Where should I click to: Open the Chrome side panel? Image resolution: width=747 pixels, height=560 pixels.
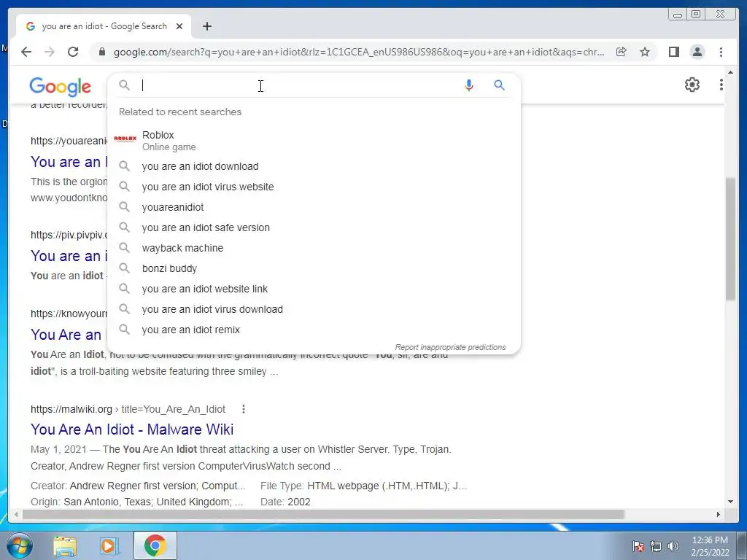pos(673,52)
